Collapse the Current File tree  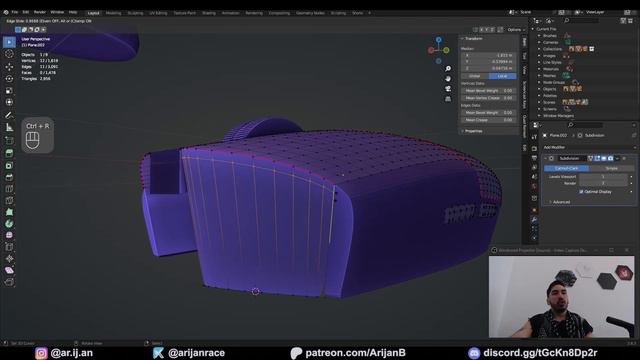(533, 29)
